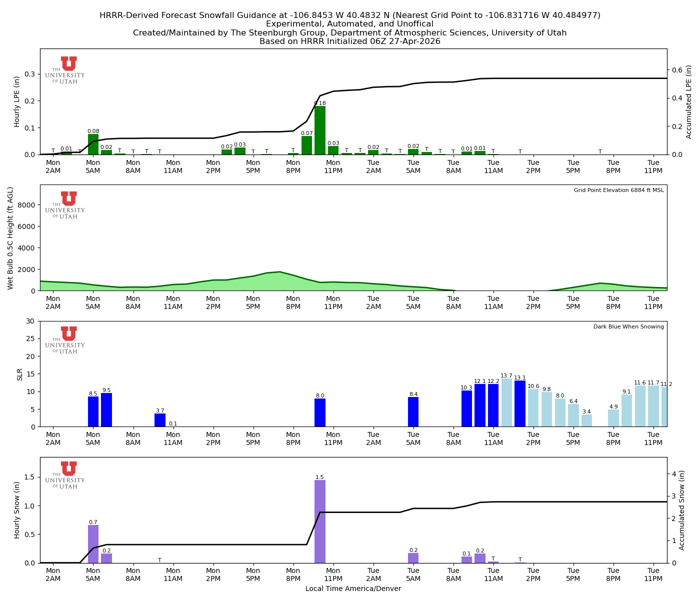Click the black accumulated snow line
700x600 pixels.
575,502
